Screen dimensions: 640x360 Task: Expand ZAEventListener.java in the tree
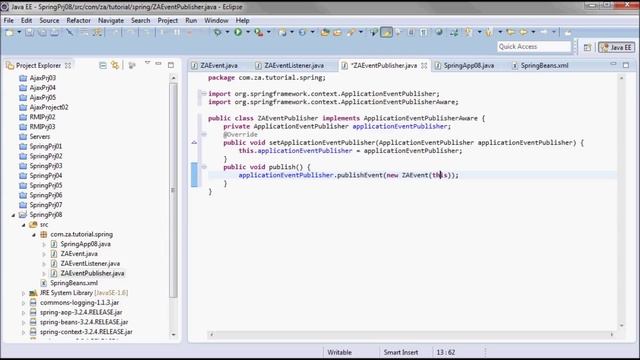coord(44,264)
